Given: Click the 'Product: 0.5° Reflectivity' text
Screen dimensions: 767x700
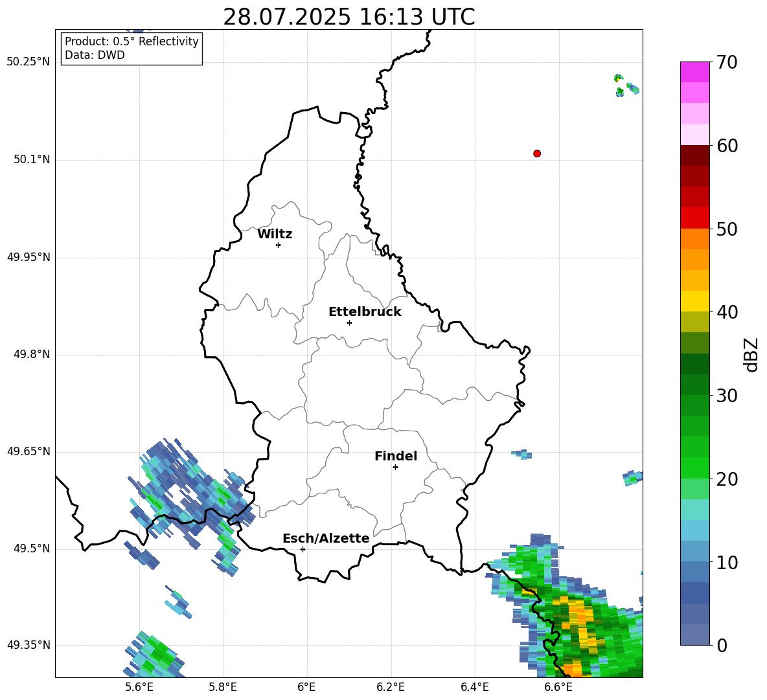Looking at the screenshot, I should pyautogui.click(x=132, y=41).
